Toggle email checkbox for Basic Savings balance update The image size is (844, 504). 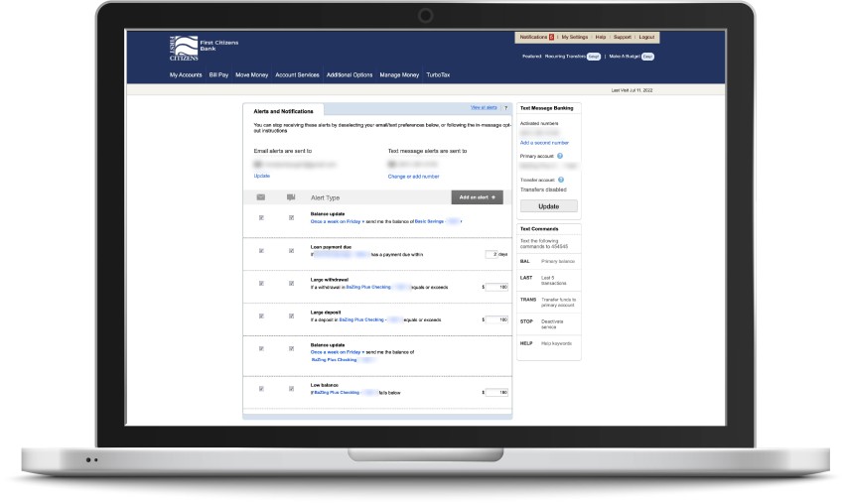(261, 218)
